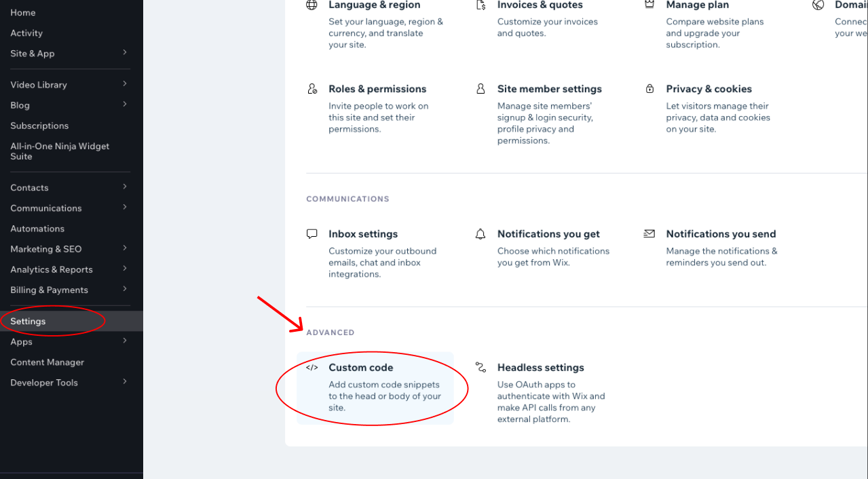The height and width of the screenshot is (479, 868).
Task: Open the Inbox settings link
Action: tap(363, 234)
